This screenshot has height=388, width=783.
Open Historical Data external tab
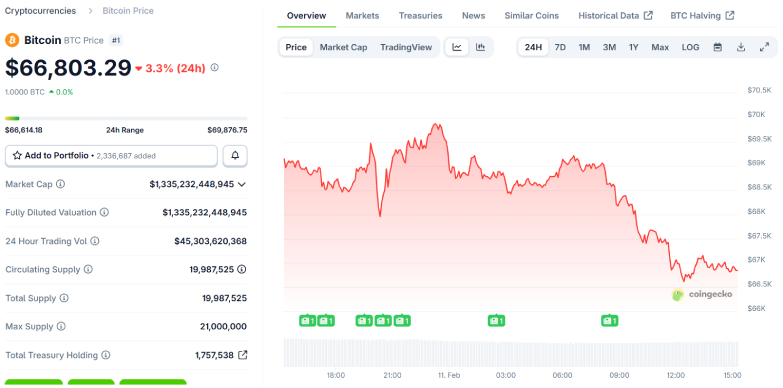(x=615, y=15)
